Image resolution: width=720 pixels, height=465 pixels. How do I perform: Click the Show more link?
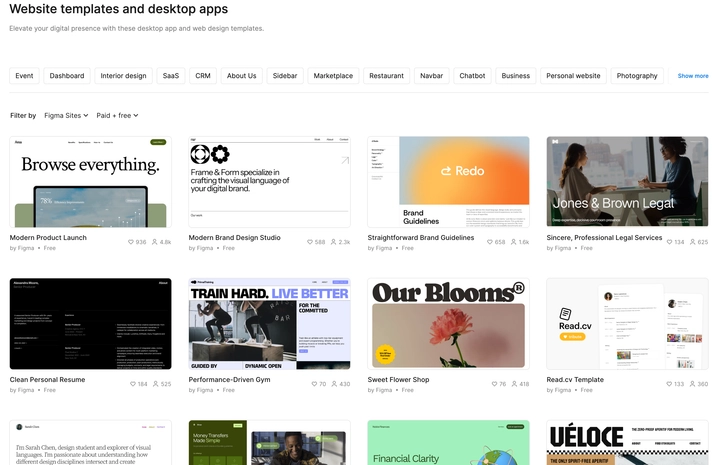point(693,76)
